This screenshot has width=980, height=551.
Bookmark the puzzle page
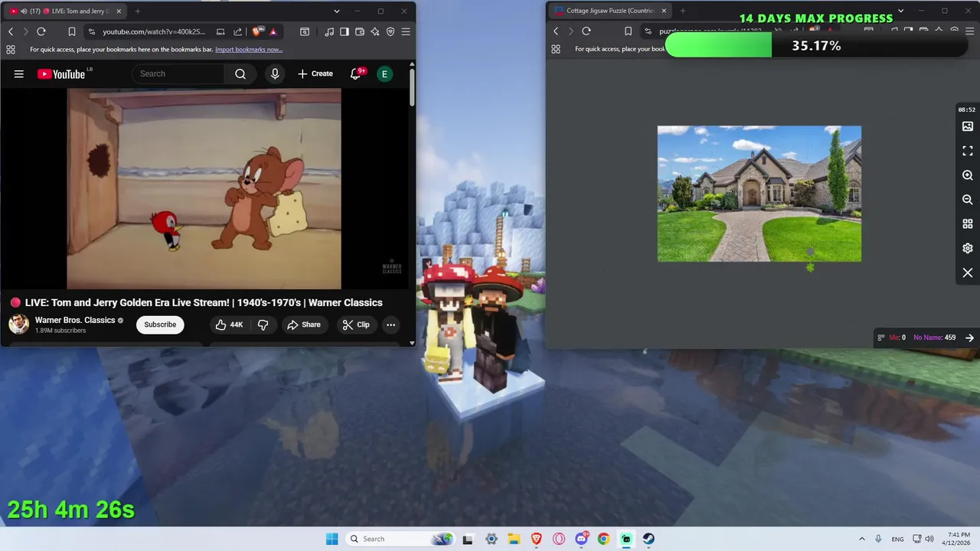coord(628,31)
